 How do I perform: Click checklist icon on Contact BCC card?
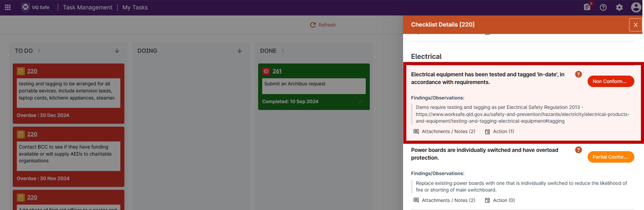pos(21,135)
